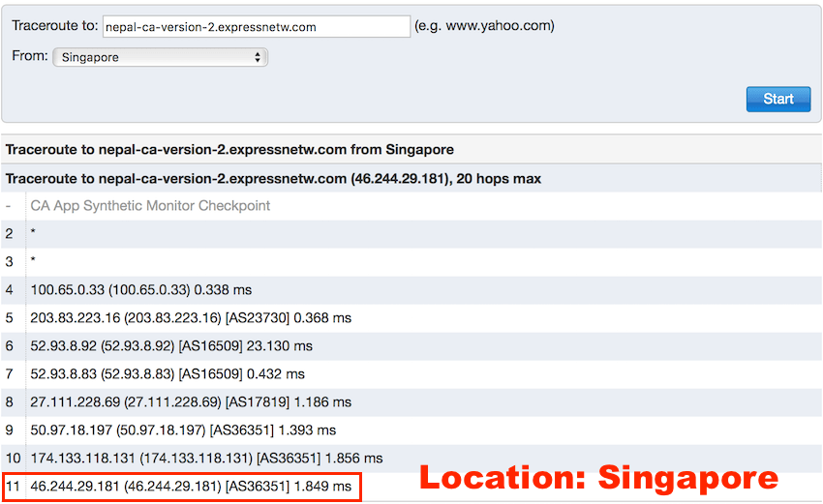Click the Traceroute to hostname input field
Screen dimensions: 823x504
[x=257, y=27]
